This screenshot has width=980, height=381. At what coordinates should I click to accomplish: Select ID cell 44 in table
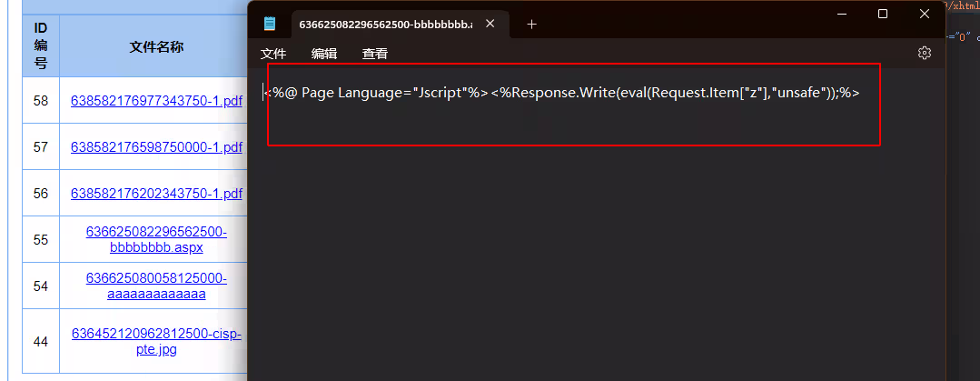41,342
